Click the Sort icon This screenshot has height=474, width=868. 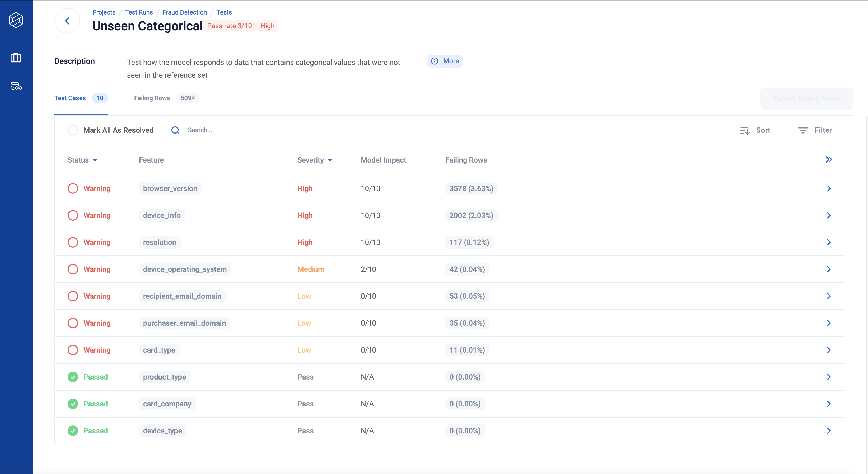(745, 130)
